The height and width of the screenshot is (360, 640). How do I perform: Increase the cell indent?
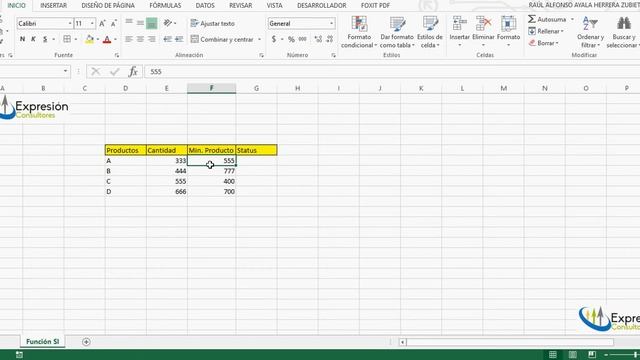pyautogui.click(x=179, y=39)
